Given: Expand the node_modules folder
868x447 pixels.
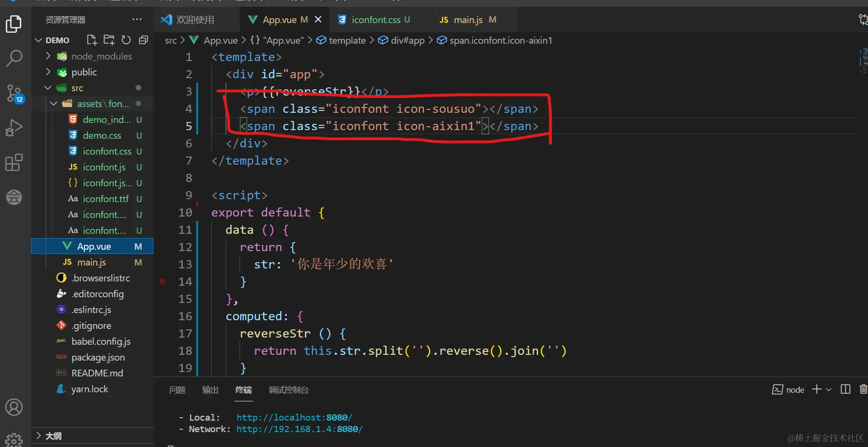Looking at the screenshot, I should pos(48,56).
